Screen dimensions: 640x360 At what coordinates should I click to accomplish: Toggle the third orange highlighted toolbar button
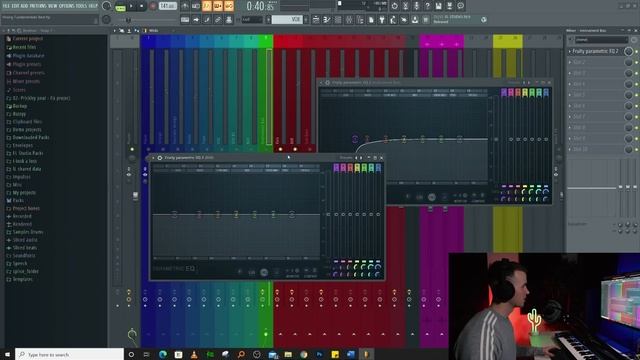click(x=229, y=6)
